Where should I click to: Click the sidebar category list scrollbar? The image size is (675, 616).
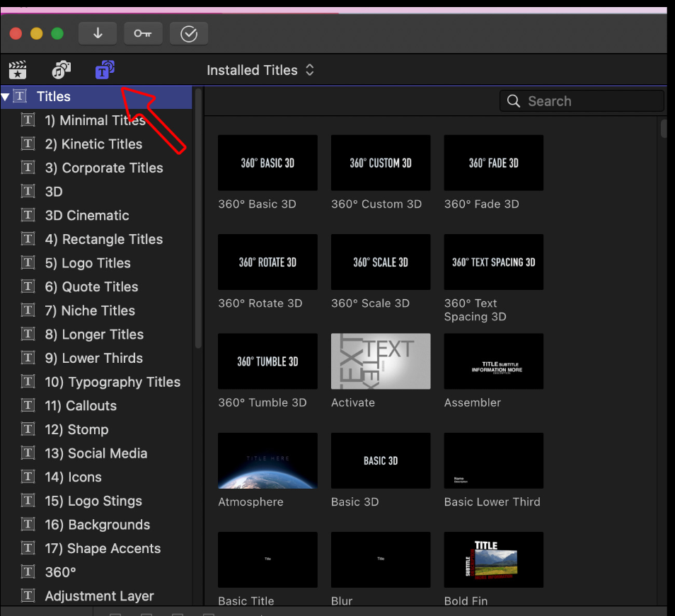[198, 218]
